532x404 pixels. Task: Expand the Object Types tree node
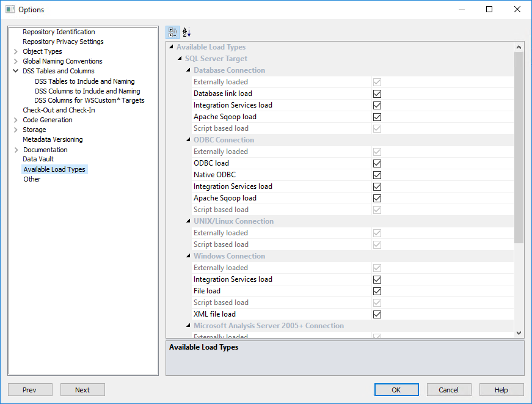point(15,51)
